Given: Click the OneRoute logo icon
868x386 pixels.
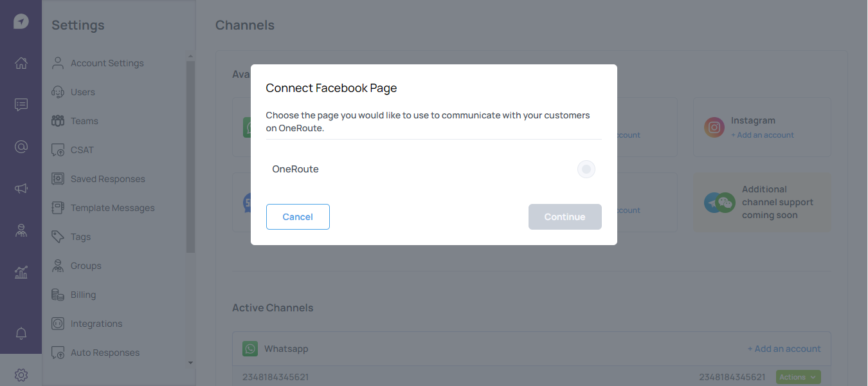Looking at the screenshot, I should [x=21, y=21].
